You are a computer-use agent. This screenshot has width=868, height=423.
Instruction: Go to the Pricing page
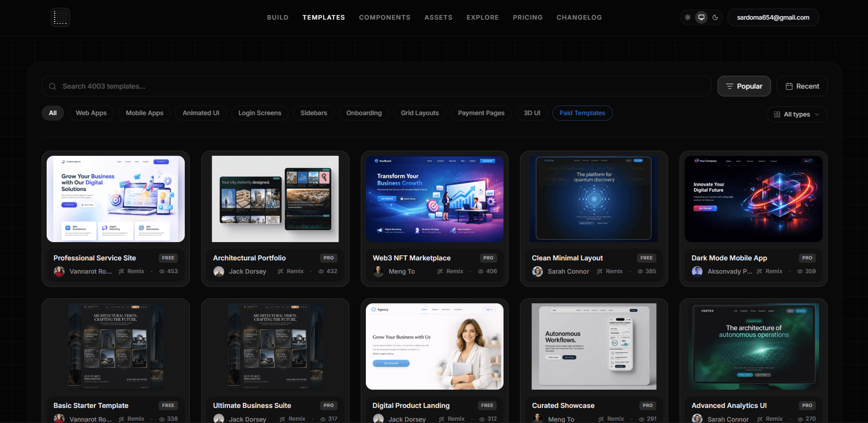[x=528, y=17]
